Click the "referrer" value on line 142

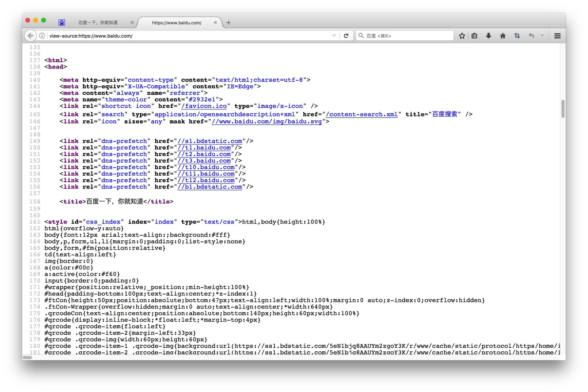(185, 93)
